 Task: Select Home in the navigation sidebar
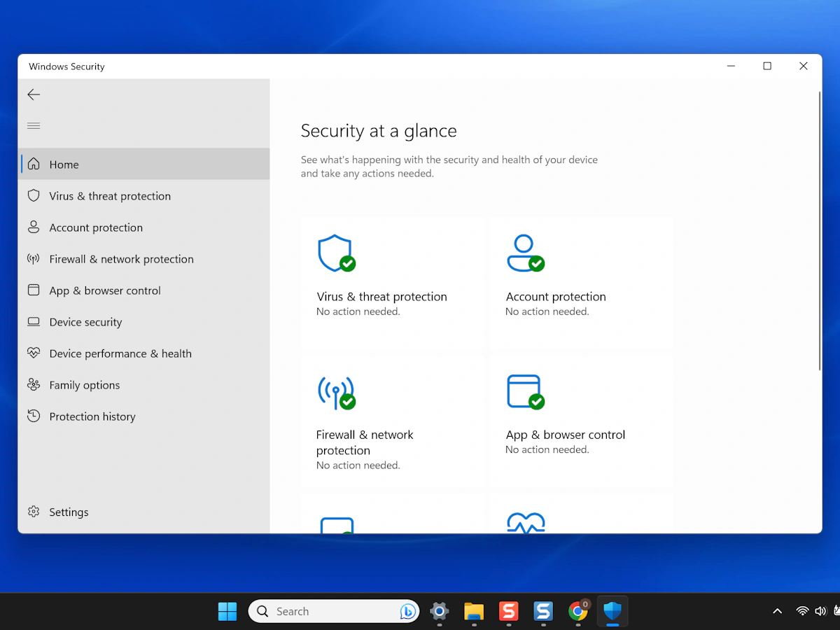64,164
